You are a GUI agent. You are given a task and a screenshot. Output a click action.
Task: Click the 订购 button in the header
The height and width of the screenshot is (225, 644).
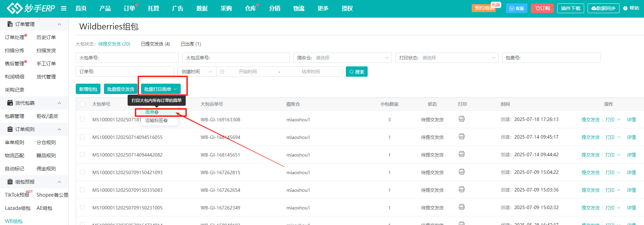coord(542,8)
